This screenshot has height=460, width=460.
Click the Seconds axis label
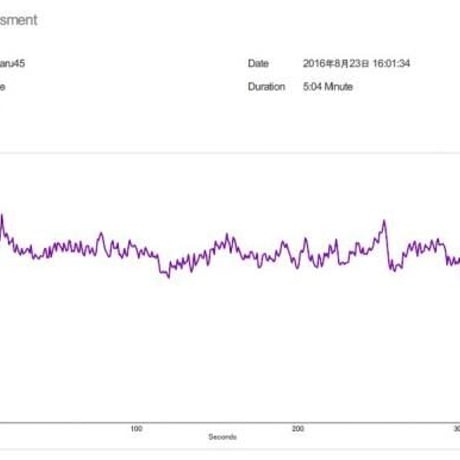[223, 437]
